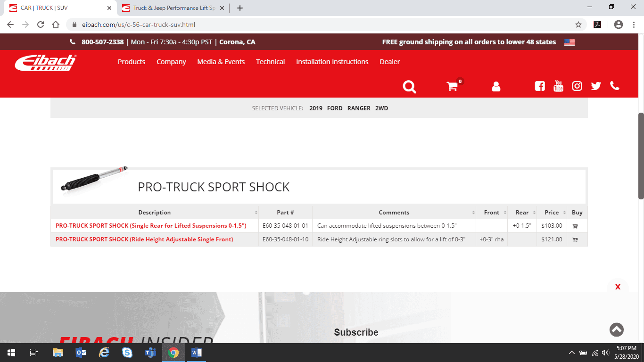Viewport: 644px width, 362px height.
Task: Open the Twitter bird icon
Action: (596, 86)
